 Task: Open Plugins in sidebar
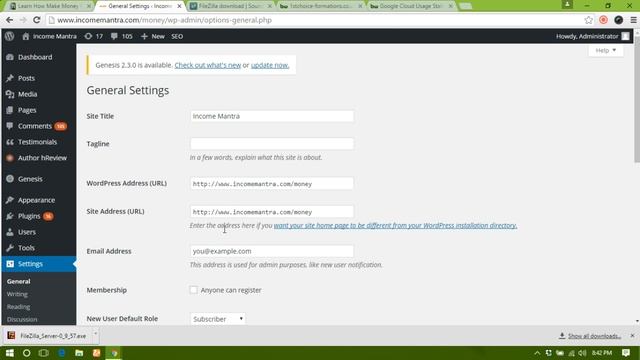29,216
